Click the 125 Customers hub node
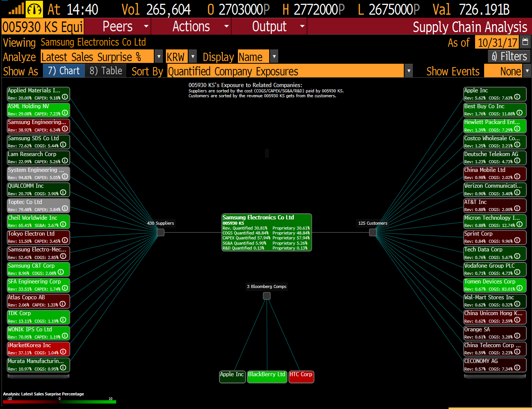Viewport: 532px width, 409px height. coord(373,233)
